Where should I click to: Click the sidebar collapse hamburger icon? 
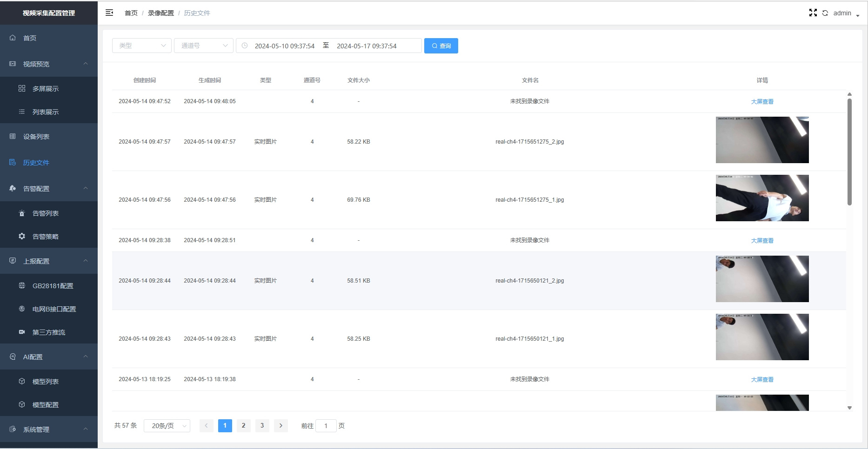[109, 13]
